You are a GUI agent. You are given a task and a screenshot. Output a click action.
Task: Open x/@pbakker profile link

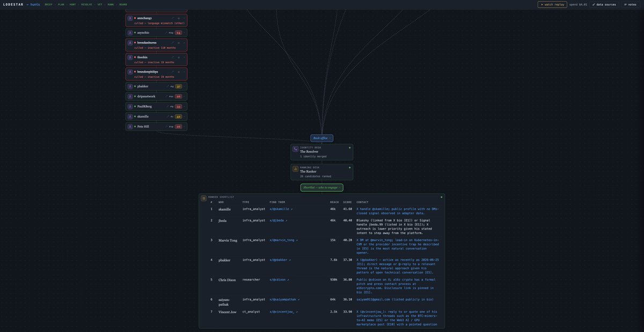pos(280,260)
